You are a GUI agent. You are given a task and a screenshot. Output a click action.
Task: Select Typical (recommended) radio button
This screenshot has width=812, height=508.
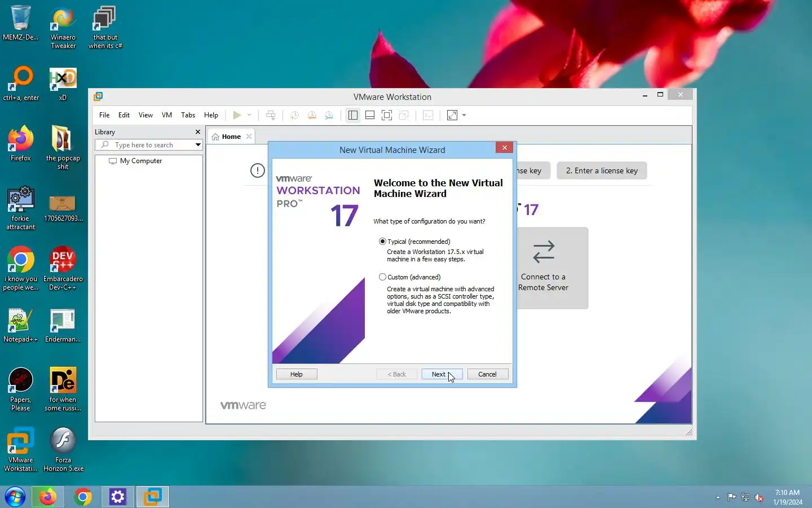click(x=383, y=242)
